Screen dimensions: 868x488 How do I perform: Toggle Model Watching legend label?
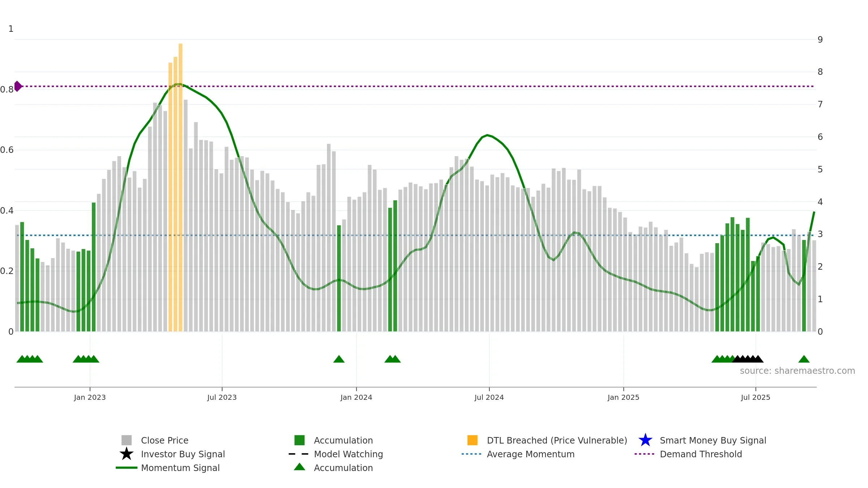pyautogui.click(x=348, y=454)
